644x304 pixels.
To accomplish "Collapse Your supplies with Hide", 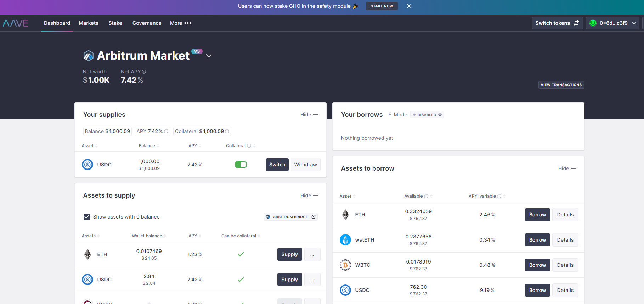I will click(309, 115).
